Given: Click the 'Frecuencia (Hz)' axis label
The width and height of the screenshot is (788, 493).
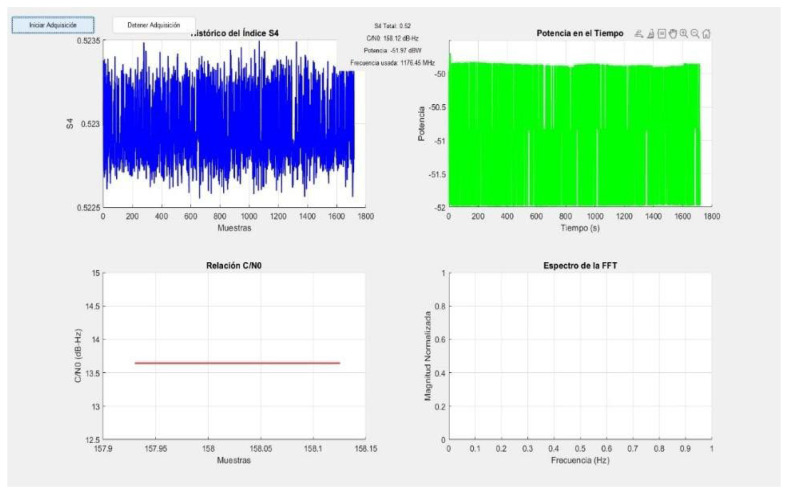Looking at the screenshot, I should (x=580, y=460).
